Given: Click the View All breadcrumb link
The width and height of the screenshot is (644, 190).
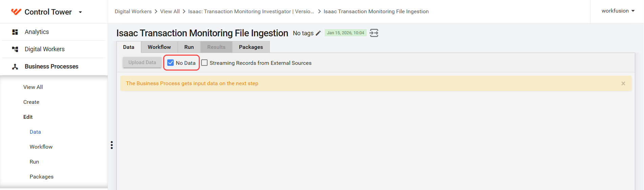Looking at the screenshot, I should (170, 12).
